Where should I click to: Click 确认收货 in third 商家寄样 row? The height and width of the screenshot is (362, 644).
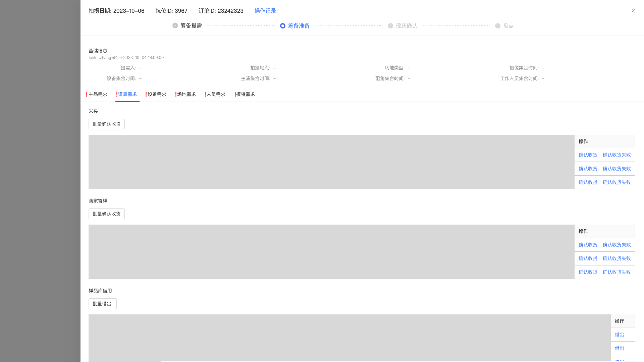pyautogui.click(x=588, y=272)
